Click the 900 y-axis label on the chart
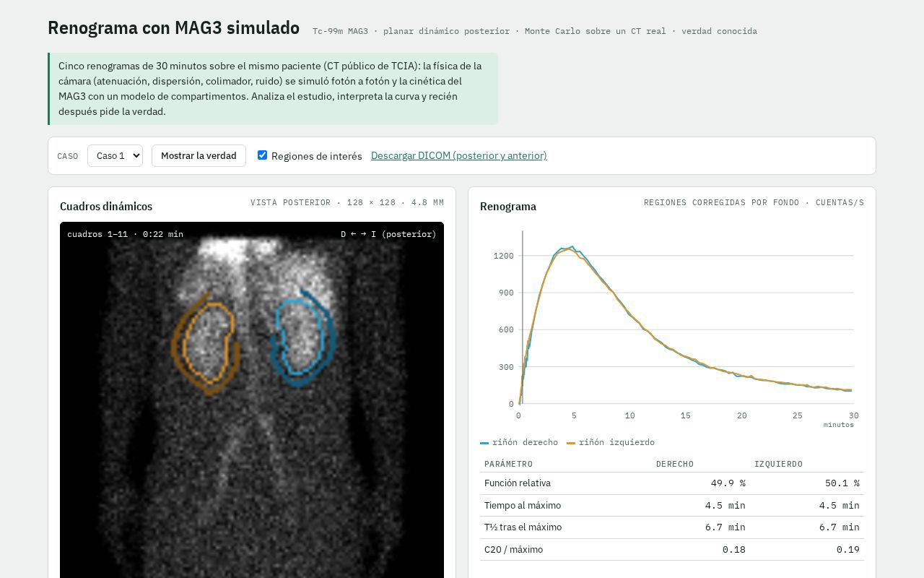 click(506, 293)
